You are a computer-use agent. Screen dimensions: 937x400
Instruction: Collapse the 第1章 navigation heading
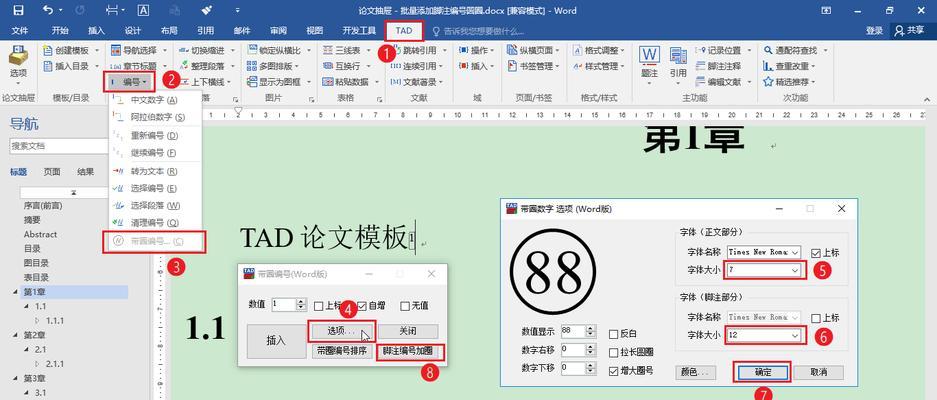pyautogui.click(x=15, y=292)
